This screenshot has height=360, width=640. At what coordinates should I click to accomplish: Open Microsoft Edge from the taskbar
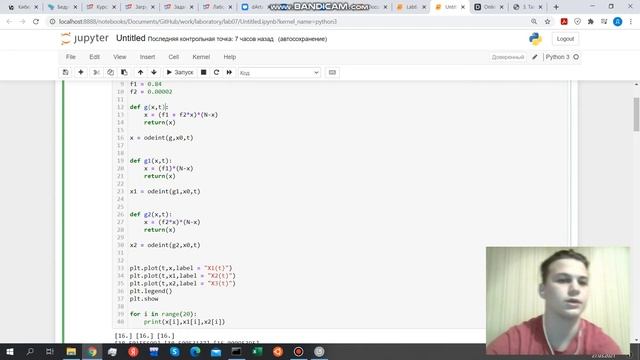click(195, 351)
